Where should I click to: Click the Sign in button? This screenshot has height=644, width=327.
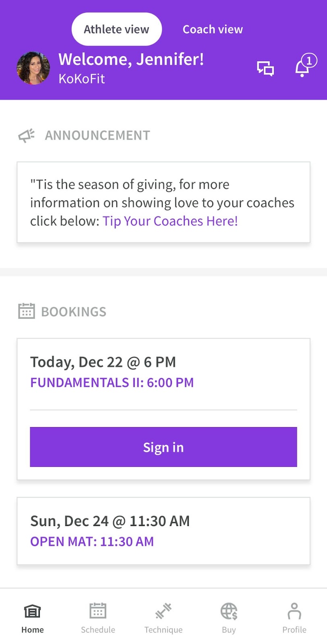(163, 447)
